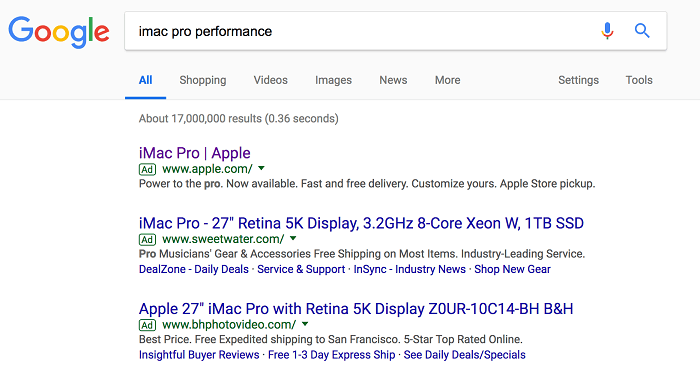Open the InSync - Industry News sitelink

pos(409,269)
